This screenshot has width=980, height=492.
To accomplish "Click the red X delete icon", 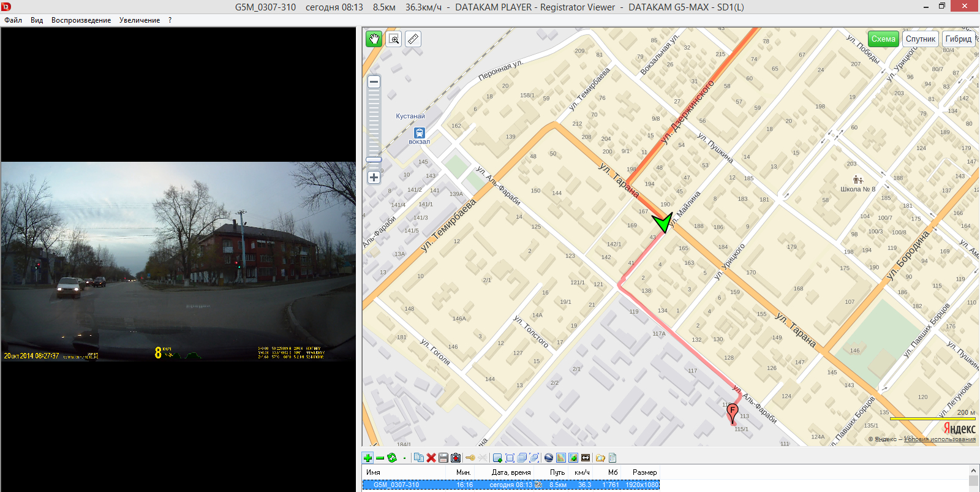I will point(431,458).
